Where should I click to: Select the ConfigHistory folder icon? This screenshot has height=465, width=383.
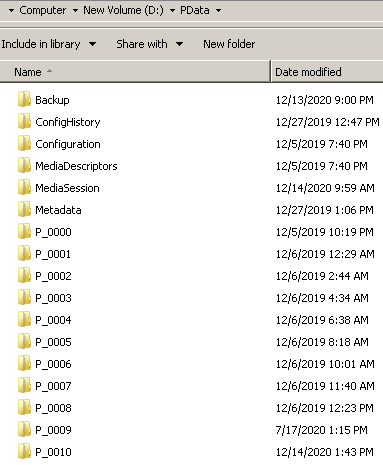[24, 121]
